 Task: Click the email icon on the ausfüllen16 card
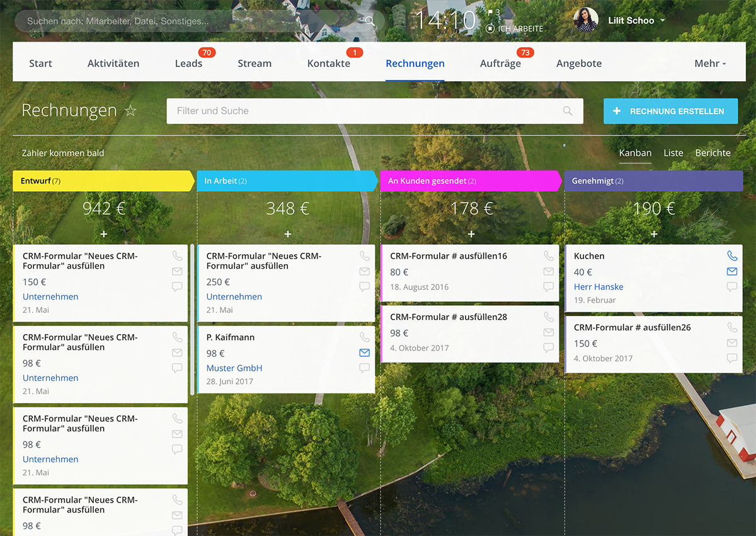tap(548, 271)
